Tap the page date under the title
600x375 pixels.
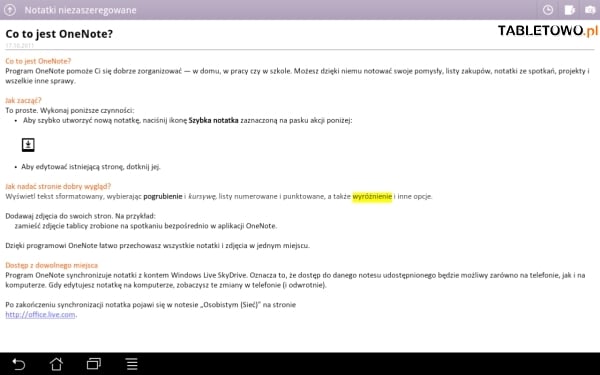[x=20, y=45]
